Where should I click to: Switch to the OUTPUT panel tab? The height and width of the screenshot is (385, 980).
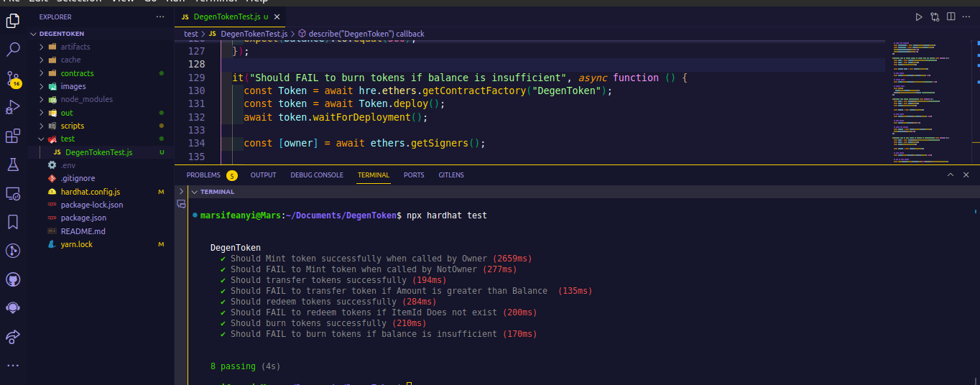pyautogui.click(x=263, y=175)
